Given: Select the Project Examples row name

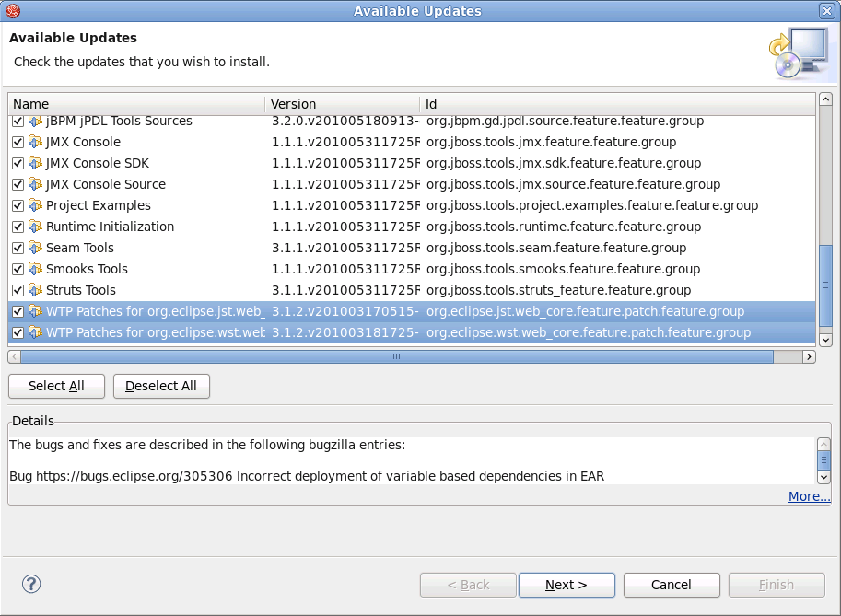Looking at the screenshot, I should 99,205.
